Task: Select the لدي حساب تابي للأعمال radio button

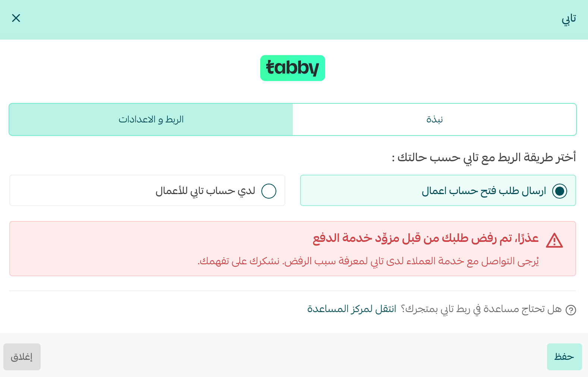Action: [268, 191]
